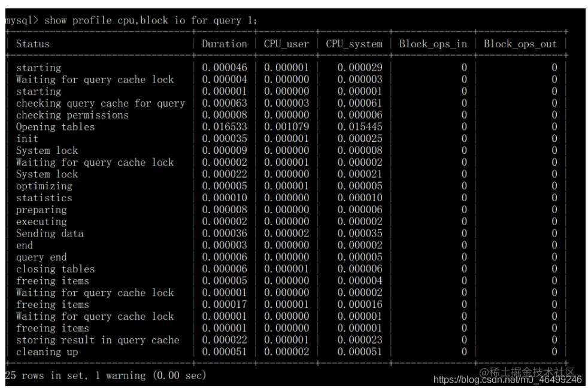This screenshot has width=588, height=391.
Task: Click the 'executing' status entry
Action: 41,222
